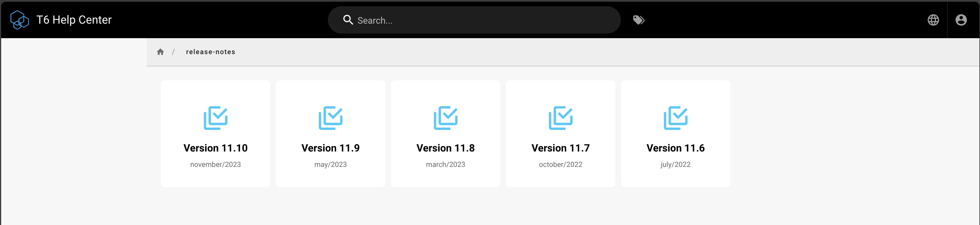Click the may/2023 date text

[330, 164]
